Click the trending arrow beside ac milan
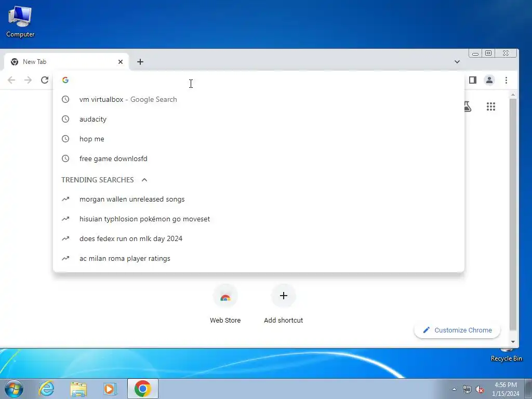Image resolution: width=532 pixels, height=399 pixels. coord(65,258)
